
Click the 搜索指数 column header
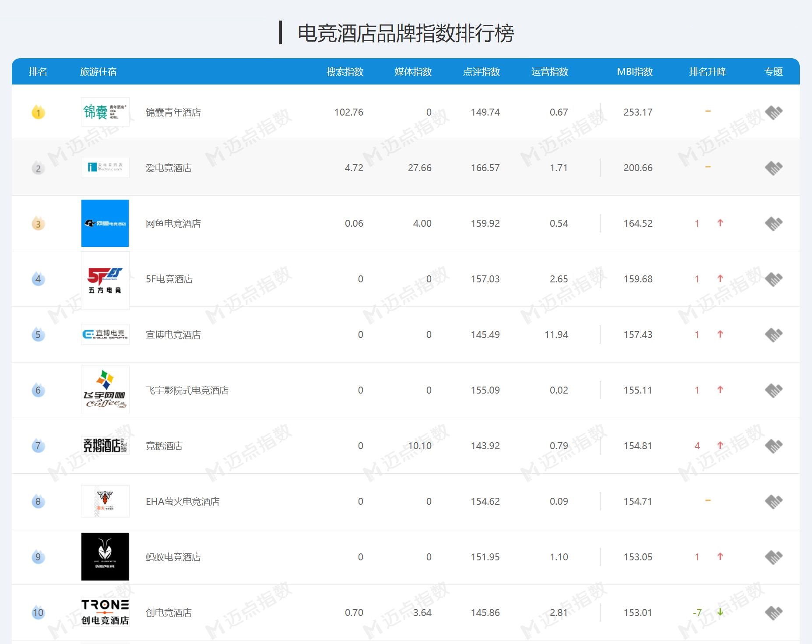(x=345, y=72)
